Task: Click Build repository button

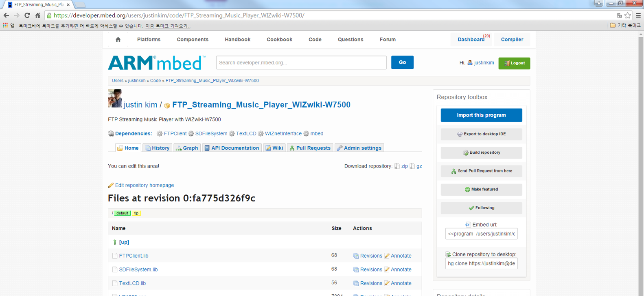Action: 481,152
